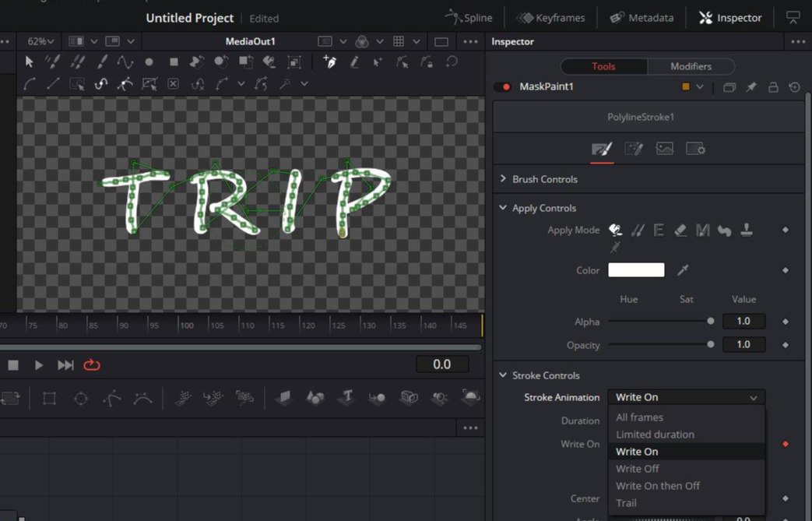Screen dimensions: 812x521
Task: Select the Polyline Stroke tool
Action: click(125, 62)
